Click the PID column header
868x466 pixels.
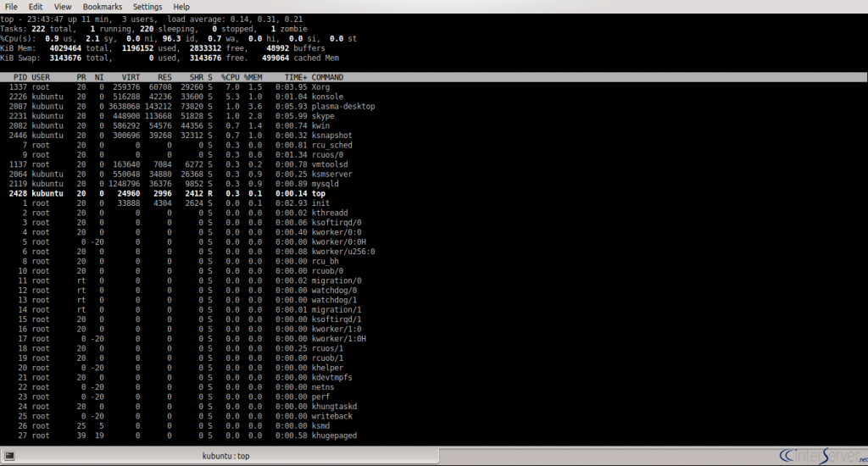20,77
